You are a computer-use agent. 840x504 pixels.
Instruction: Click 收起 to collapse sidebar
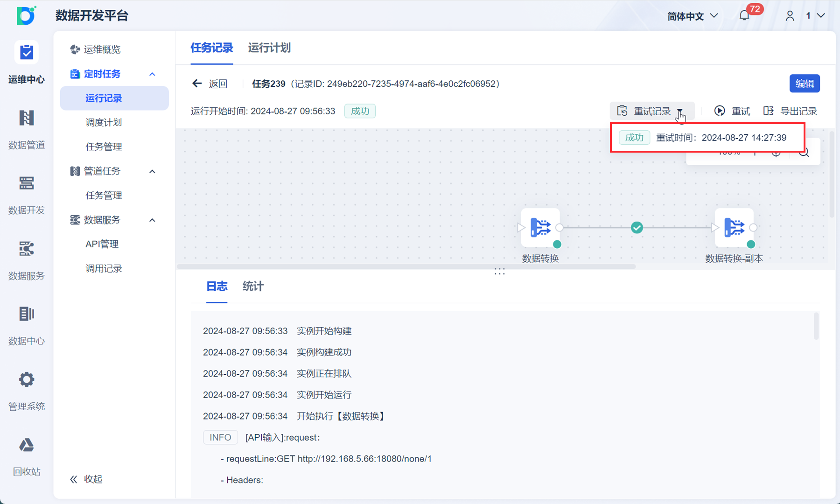click(x=93, y=479)
